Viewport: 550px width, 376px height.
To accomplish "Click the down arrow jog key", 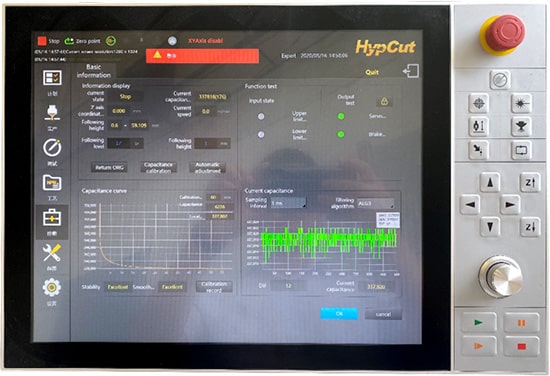I will (490, 227).
